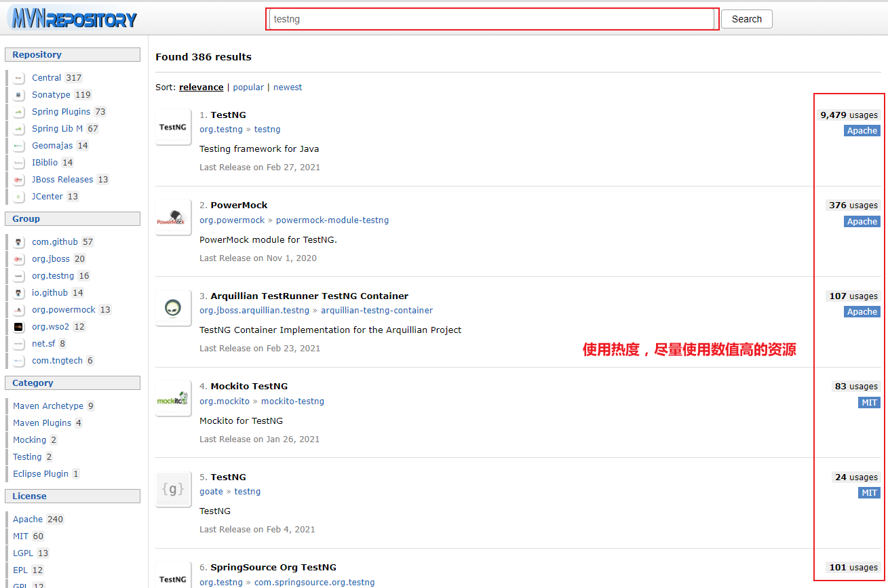Filter by Spring Plugins link

tap(61, 112)
